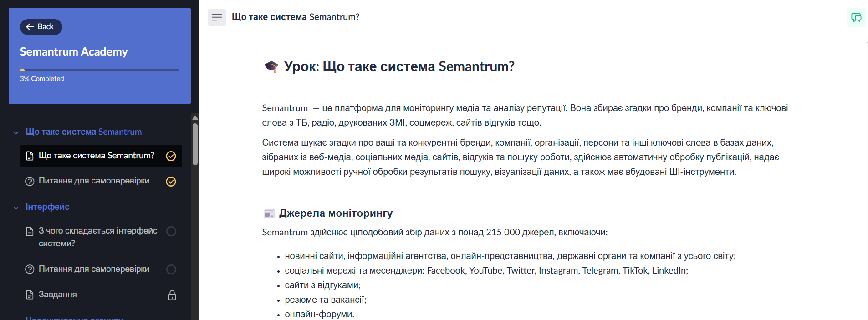
Task: Click the newspaper icon beside Джерела моніторингу
Action: (269, 213)
